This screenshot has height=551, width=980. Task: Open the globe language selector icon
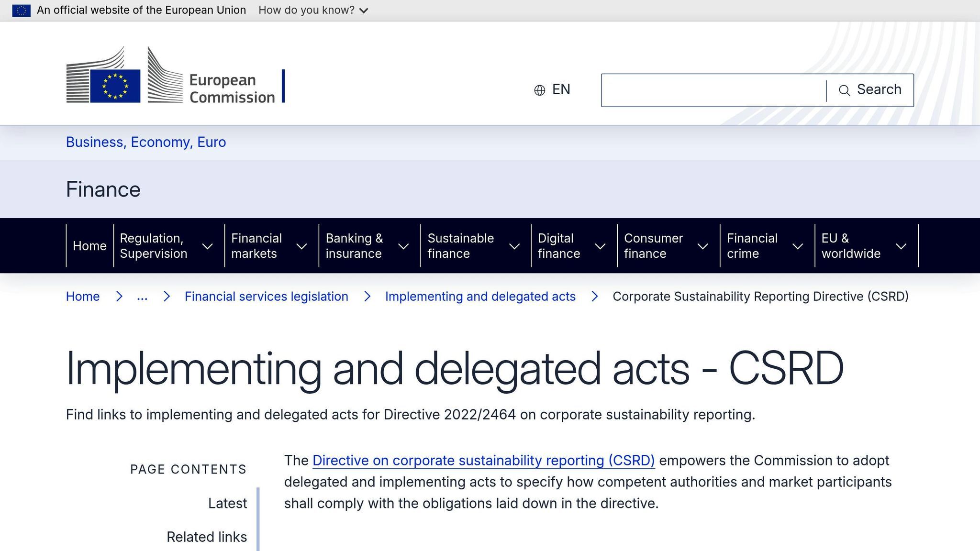539,89
